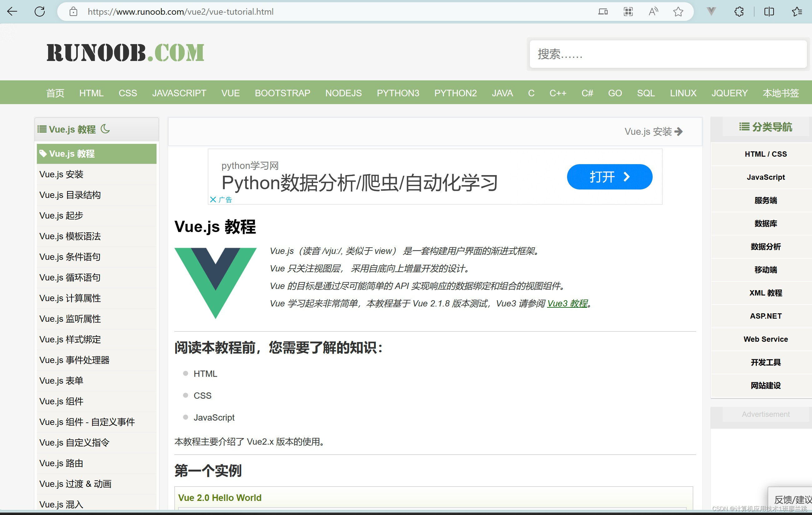This screenshot has width=812, height=515.
Task: Open the split screen icon
Action: click(x=769, y=12)
